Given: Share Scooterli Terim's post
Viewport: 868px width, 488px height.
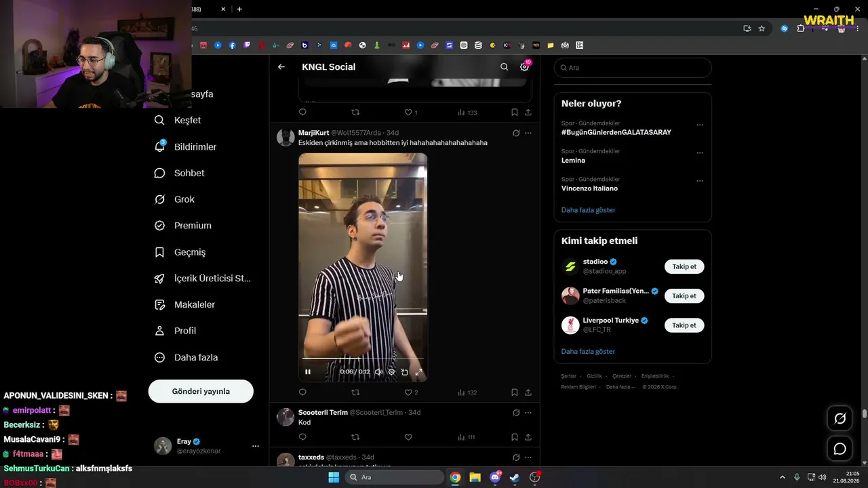Looking at the screenshot, I should point(528,437).
